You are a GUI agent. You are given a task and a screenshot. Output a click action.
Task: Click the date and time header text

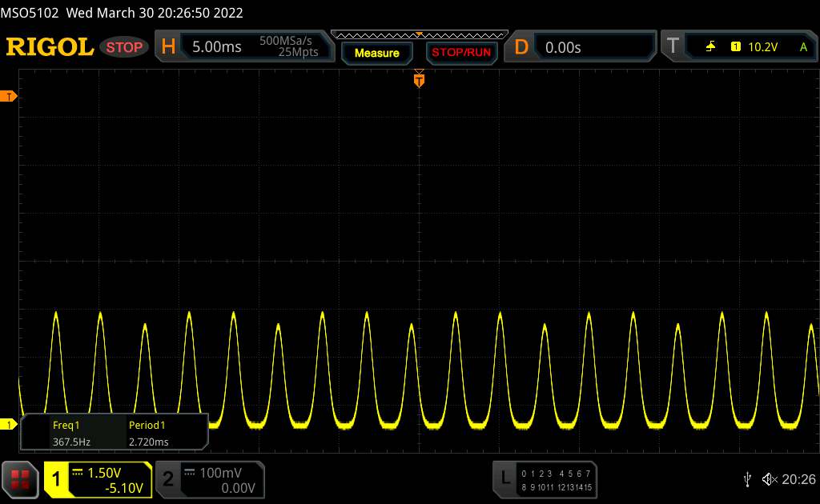pyautogui.click(x=155, y=13)
